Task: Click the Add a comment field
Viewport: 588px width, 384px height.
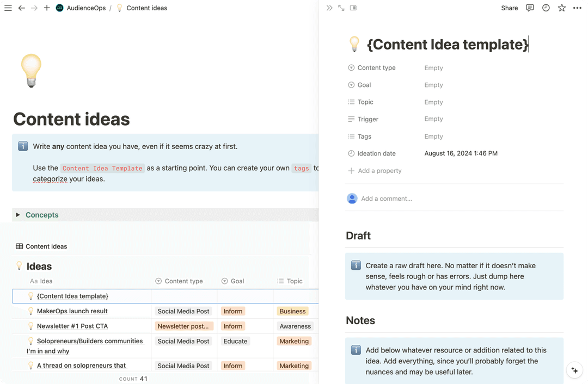Action: pyautogui.click(x=387, y=199)
